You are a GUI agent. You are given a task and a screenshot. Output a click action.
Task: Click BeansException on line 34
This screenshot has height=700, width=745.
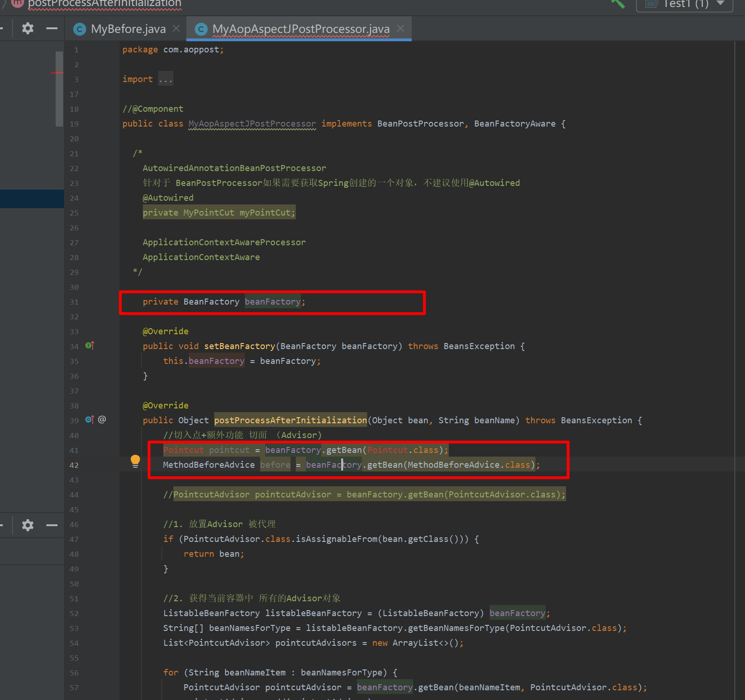tap(479, 346)
